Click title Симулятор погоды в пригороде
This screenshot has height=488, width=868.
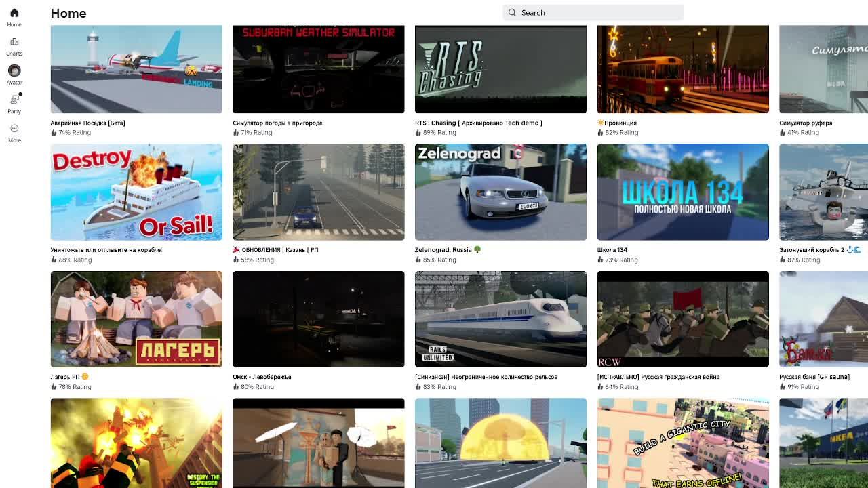point(277,123)
